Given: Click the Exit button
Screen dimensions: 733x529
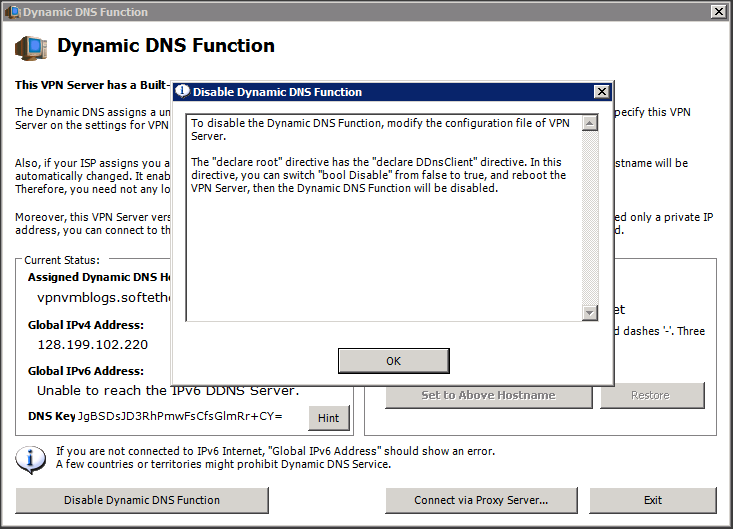Looking at the screenshot, I should (652, 500).
